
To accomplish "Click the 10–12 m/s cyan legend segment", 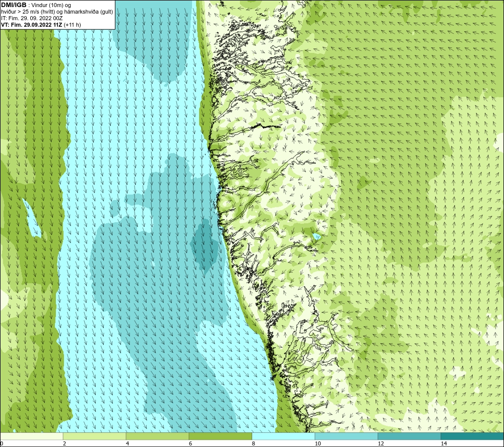I will pyautogui.click(x=347, y=436).
